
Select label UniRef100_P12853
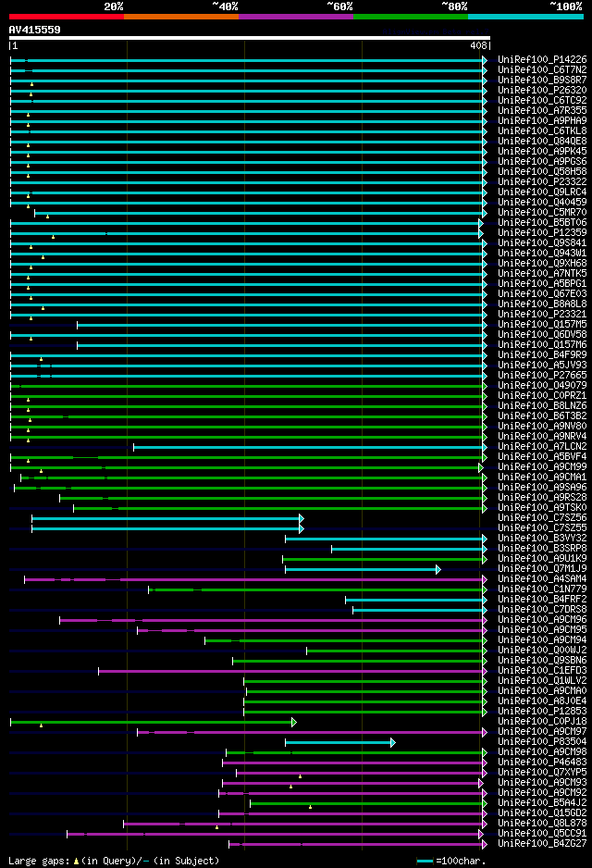tap(542, 712)
